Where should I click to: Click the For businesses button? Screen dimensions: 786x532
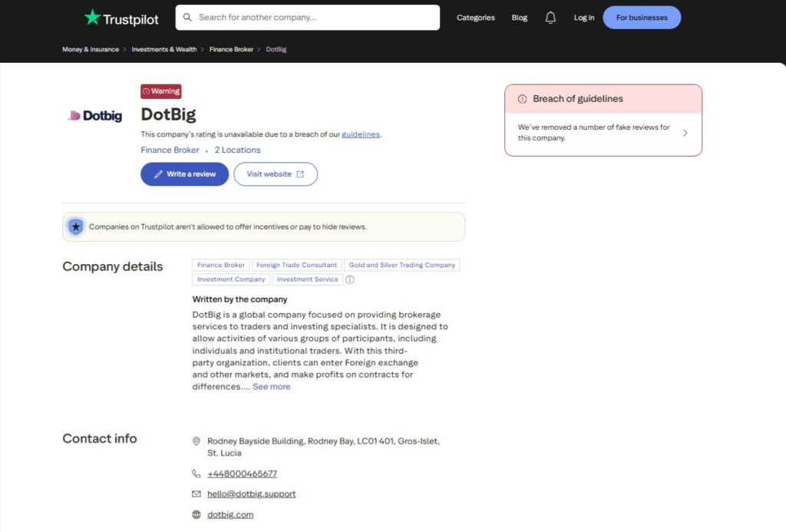click(642, 17)
